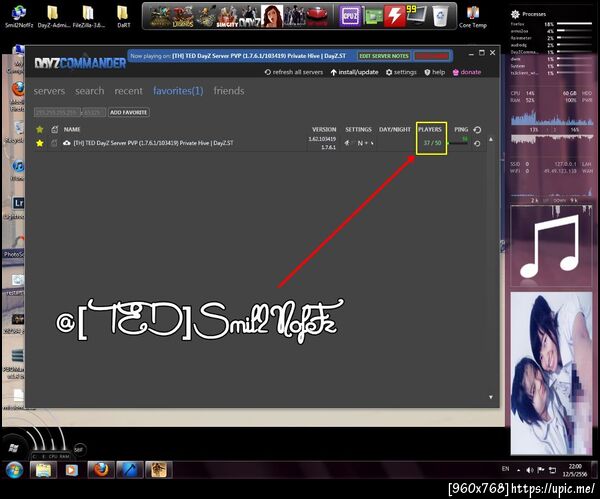The height and width of the screenshot is (499, 600).
Task: Open the DaRT desktop folder
Action: click(123, 16)
